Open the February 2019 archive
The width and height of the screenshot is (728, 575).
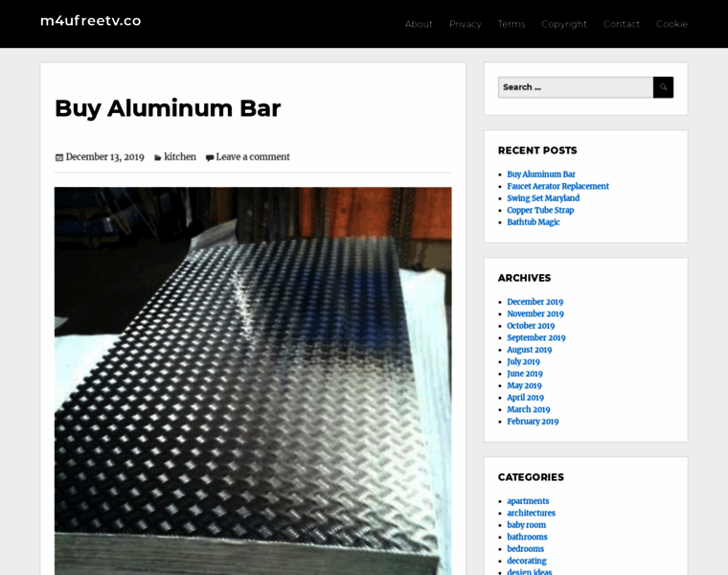point(533,422)
